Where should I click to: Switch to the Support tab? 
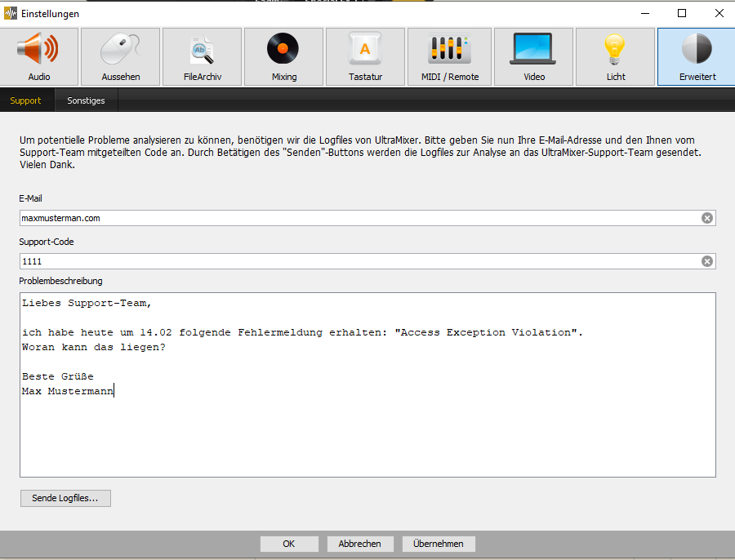pyautogui.click(x=25, y=100)
